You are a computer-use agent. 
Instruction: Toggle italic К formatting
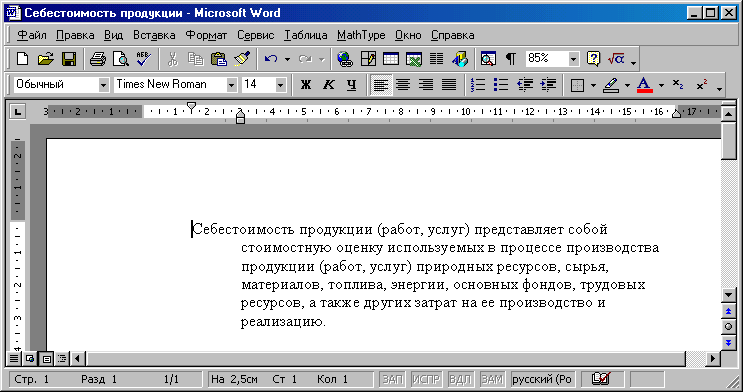328,85
